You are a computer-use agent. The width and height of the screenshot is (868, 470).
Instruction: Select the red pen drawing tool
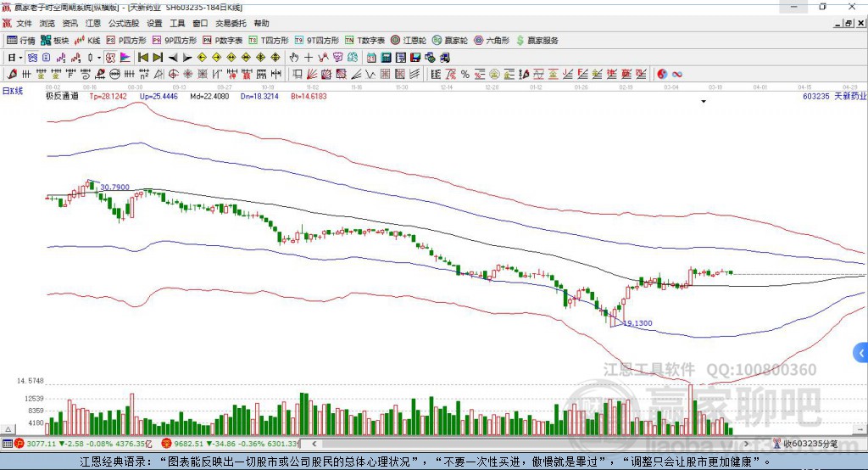pyautogui.click(x=12, y=74)
